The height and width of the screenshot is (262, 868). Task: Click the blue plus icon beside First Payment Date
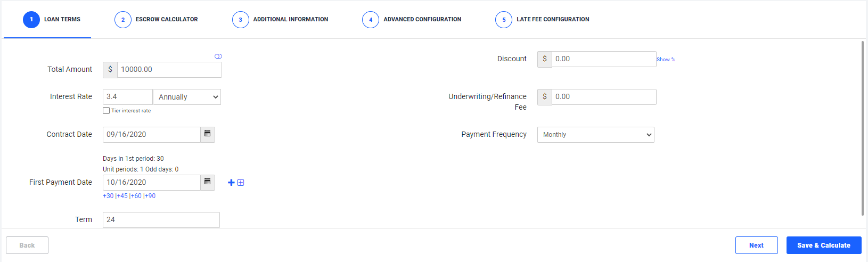pyautogui.click(x=231, y=183)
